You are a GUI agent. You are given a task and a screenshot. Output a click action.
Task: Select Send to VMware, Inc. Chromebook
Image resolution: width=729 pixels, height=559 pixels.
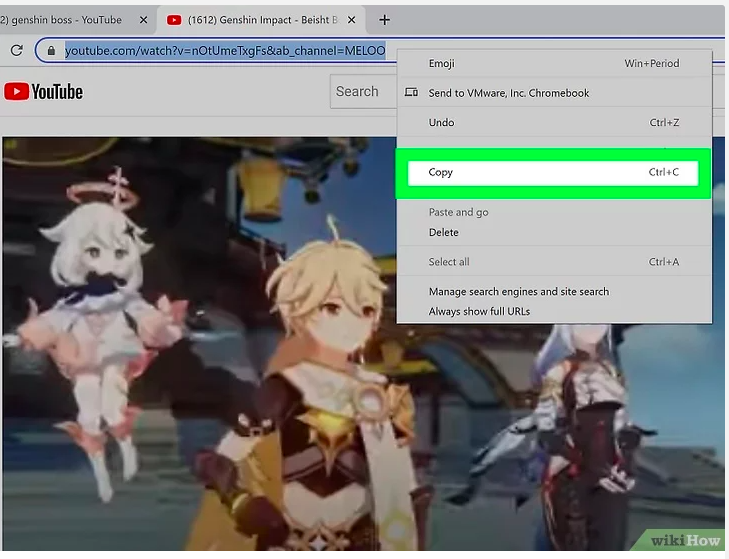tap(554, 93)
